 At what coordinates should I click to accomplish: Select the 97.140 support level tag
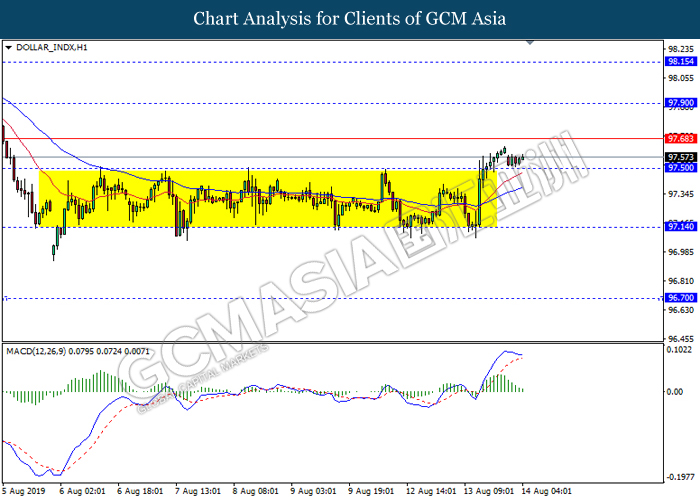(x=680, y=227)
